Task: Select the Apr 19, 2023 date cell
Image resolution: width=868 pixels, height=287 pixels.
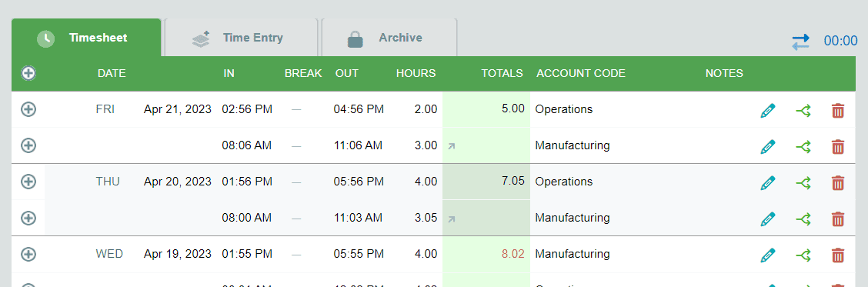Action: pos(178,254)
